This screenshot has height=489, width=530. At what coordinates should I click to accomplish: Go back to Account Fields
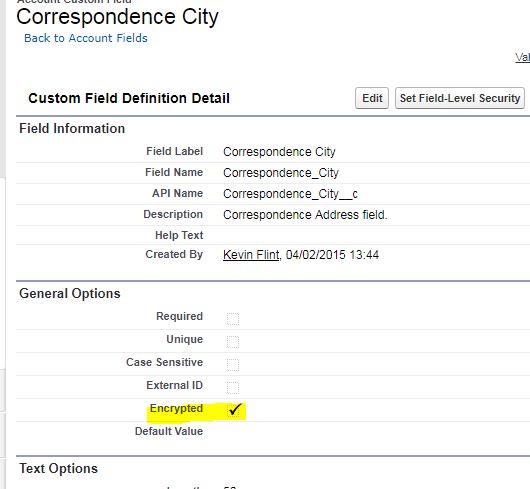86,38
